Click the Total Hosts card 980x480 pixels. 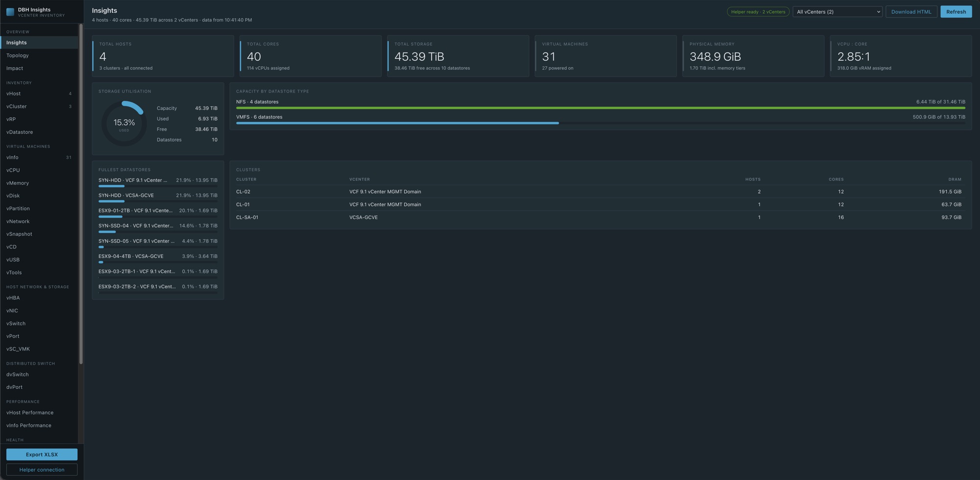click(x=163, y=56)
